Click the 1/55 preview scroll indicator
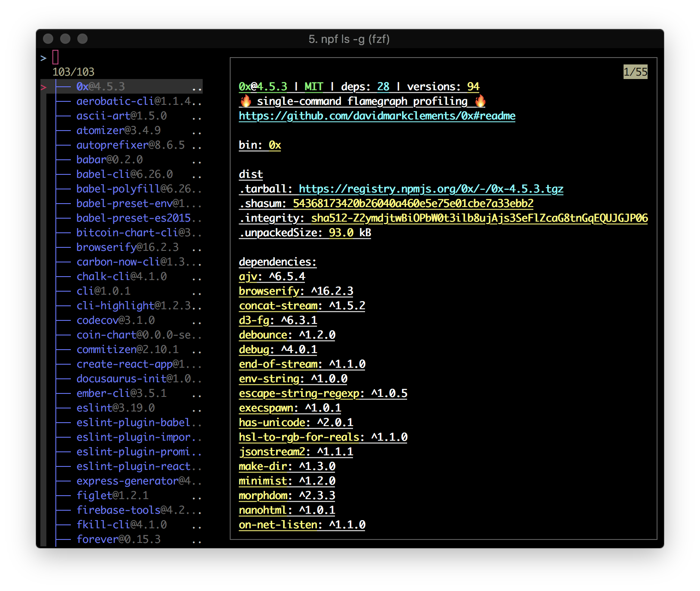Screen dimensions: 700x591 pos(636,72)
